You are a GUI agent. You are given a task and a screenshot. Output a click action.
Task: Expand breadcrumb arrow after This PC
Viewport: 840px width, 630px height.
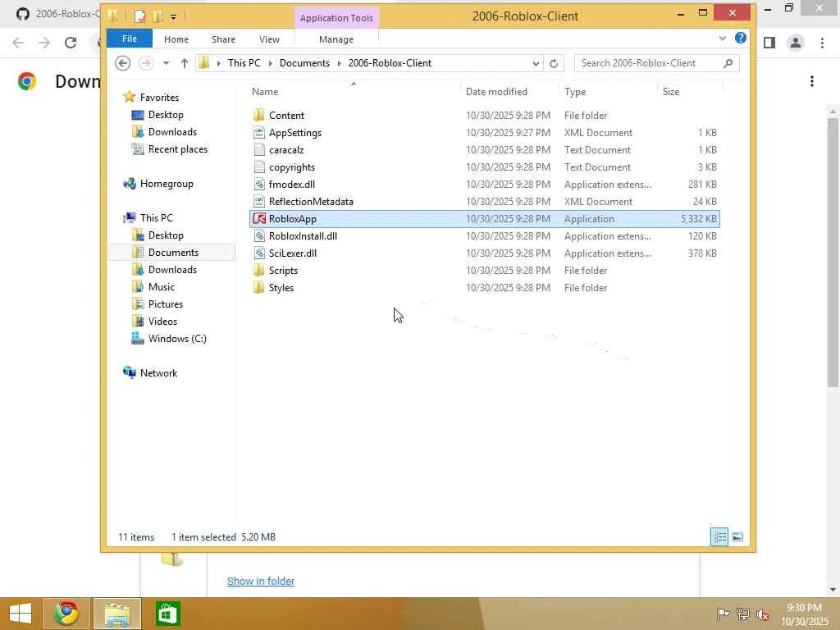pos(270,63)
